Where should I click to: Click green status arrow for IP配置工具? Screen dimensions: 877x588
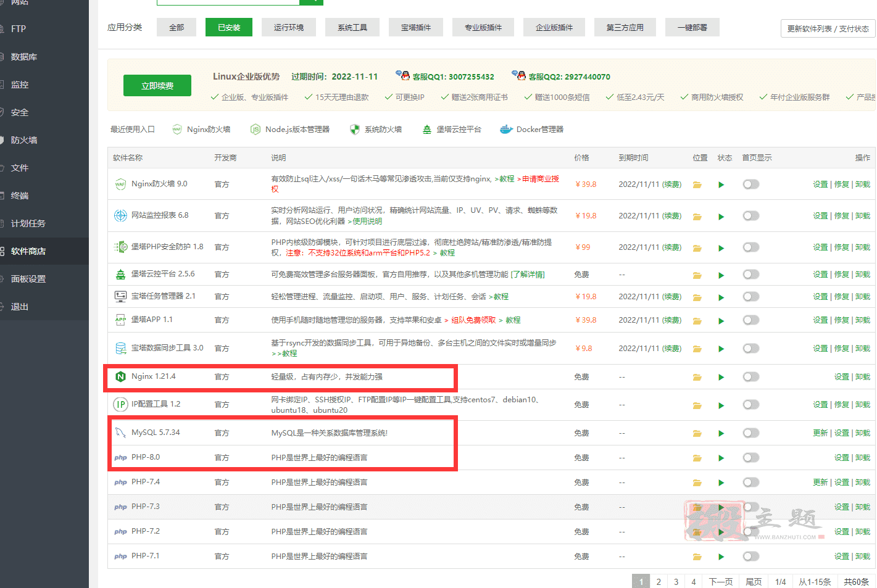721,405
